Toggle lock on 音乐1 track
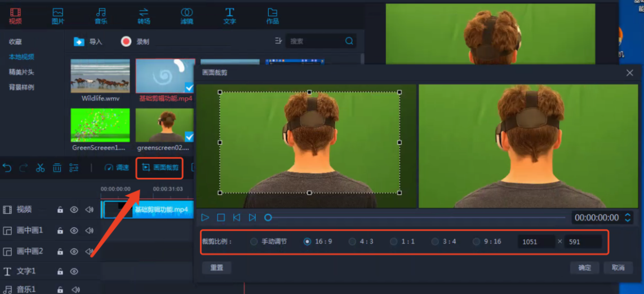644x294 pixels. point(60,289)
